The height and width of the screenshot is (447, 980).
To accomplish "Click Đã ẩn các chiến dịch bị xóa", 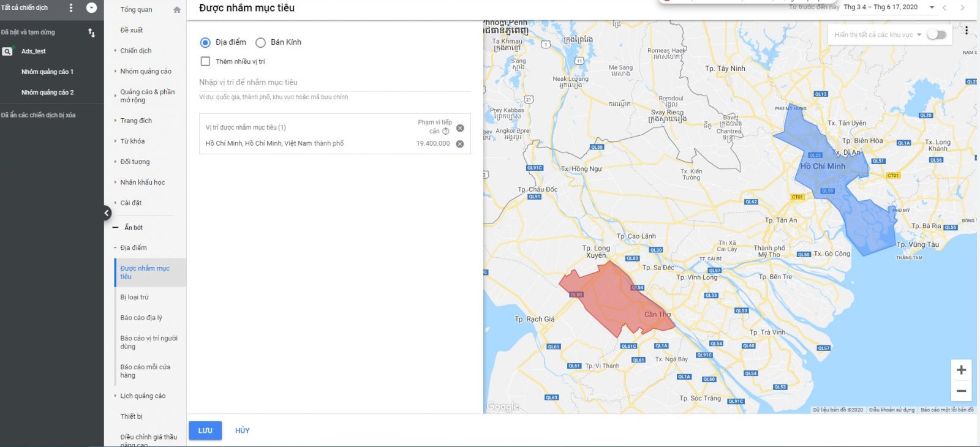I will tap(38, 115).
